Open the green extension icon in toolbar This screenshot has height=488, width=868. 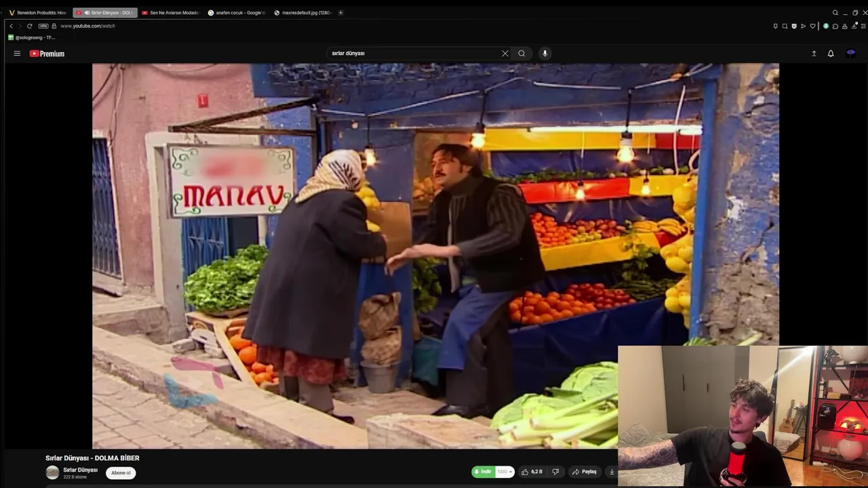(826, 26)
